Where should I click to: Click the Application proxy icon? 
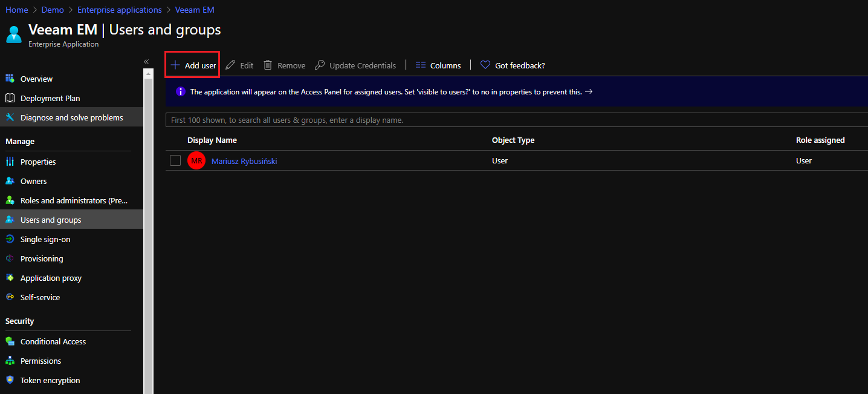coord(10,278)
